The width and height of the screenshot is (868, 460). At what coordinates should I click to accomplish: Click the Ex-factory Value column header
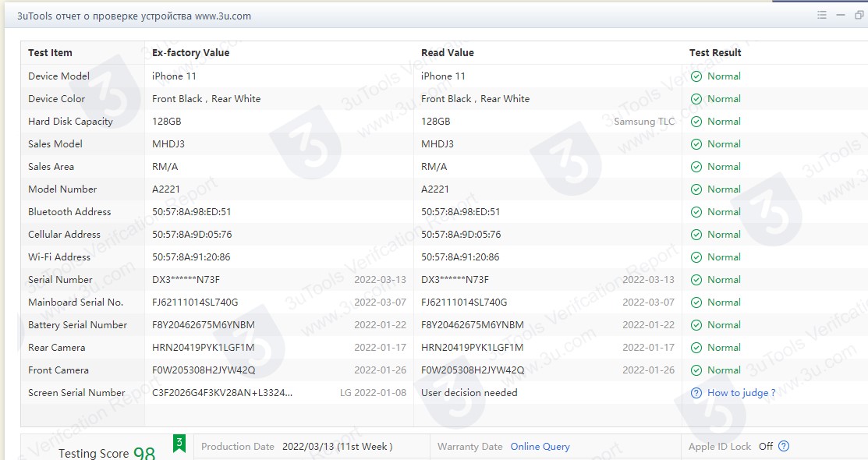(x=190, y=53)
